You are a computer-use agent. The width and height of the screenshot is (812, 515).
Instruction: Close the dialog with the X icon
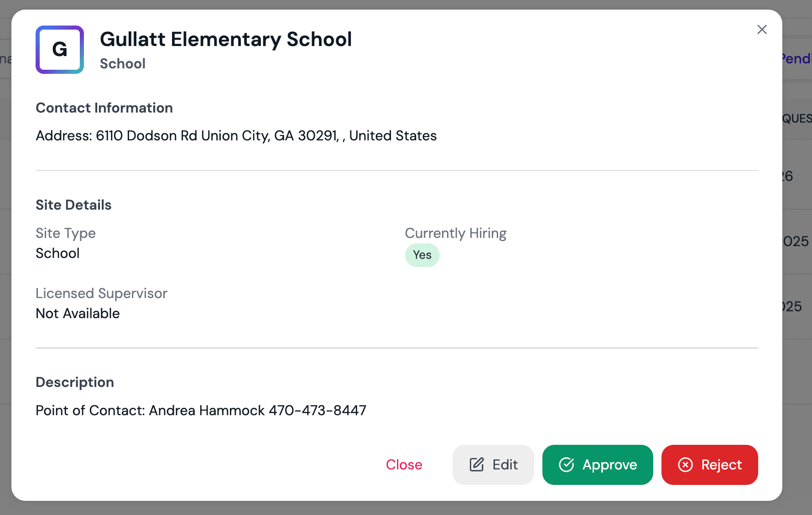[x=762, y=30]
